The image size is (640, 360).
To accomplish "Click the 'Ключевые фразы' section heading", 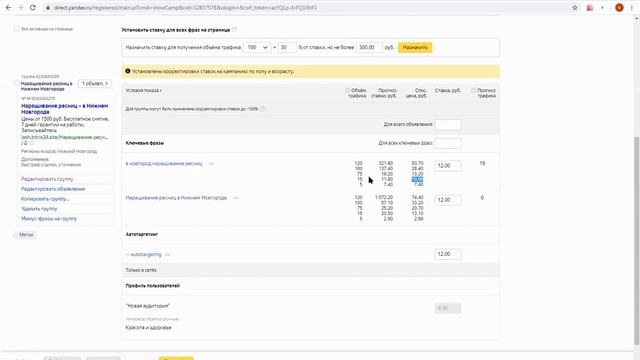I will click(x=144, y=143).
